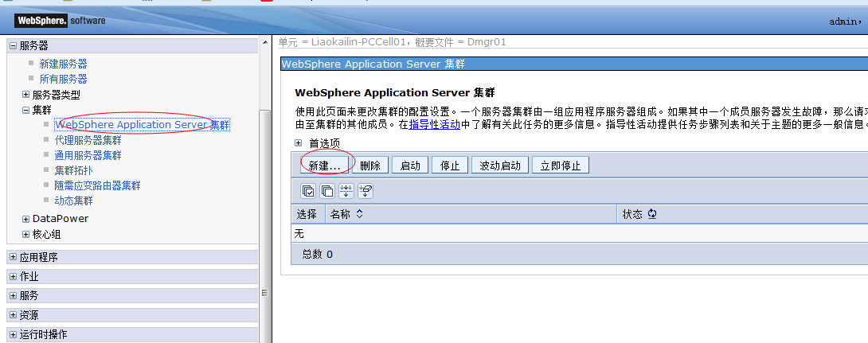Image resolution: width=868 pixels, height=343 pixels.
Task: Deselect all rows with toolbar icon
Action: tap(327, 192)
